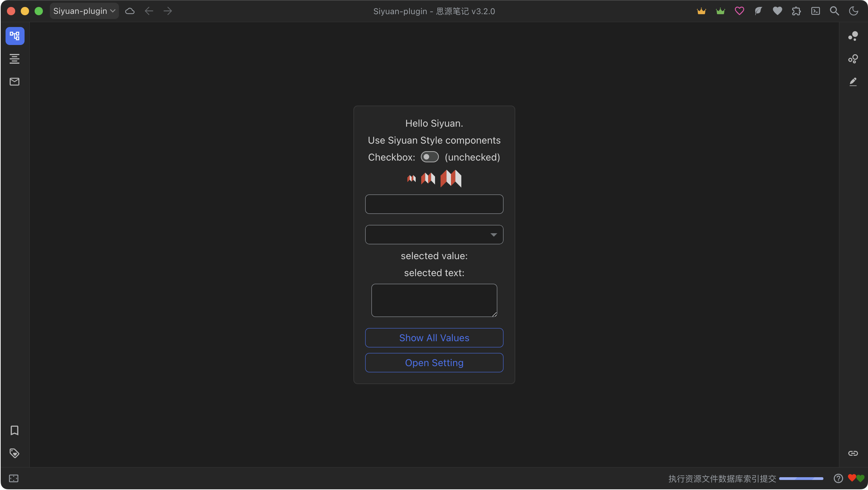Viewport: 868px width, 490px height.
Task: Open the tags panel icon
Action: 15,453
